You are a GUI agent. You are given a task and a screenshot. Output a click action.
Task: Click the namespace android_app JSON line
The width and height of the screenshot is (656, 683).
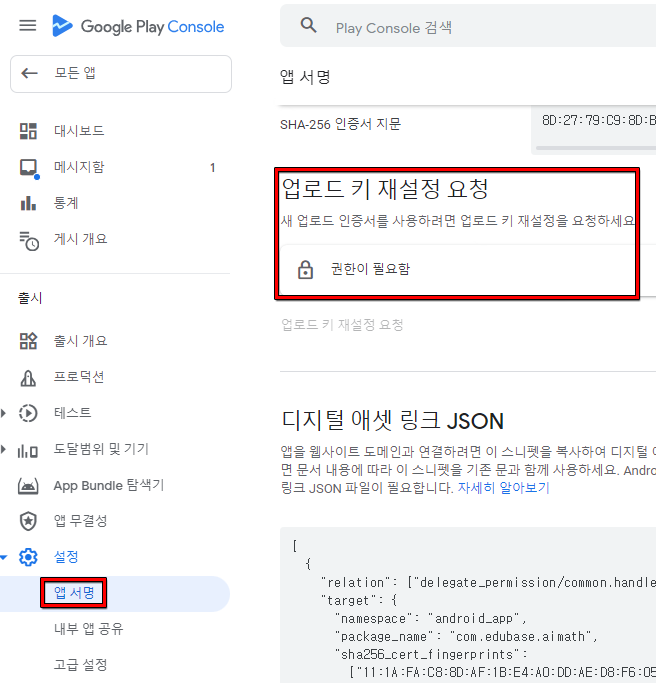(430, 619)
